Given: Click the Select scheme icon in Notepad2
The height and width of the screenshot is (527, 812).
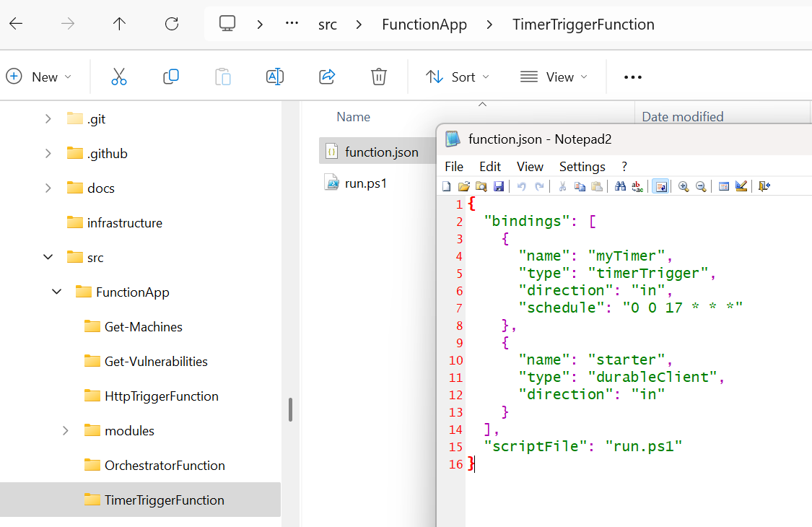Looking at the screenshot, I should [x=724, y=186].
